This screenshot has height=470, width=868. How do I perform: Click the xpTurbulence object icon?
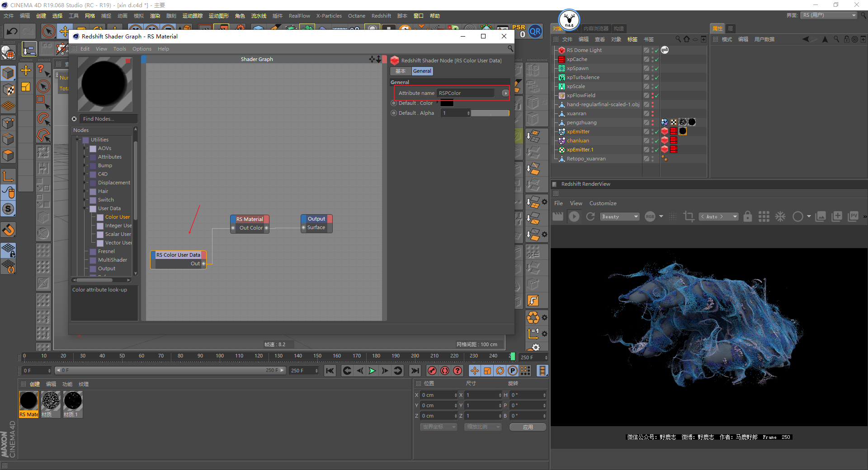click(561, 77)
